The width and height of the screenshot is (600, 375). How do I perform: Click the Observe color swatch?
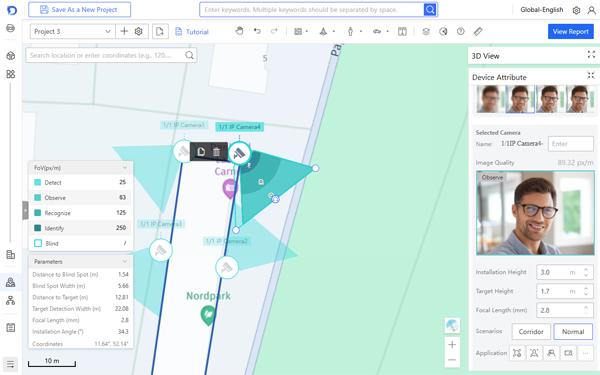pos(38,197)
